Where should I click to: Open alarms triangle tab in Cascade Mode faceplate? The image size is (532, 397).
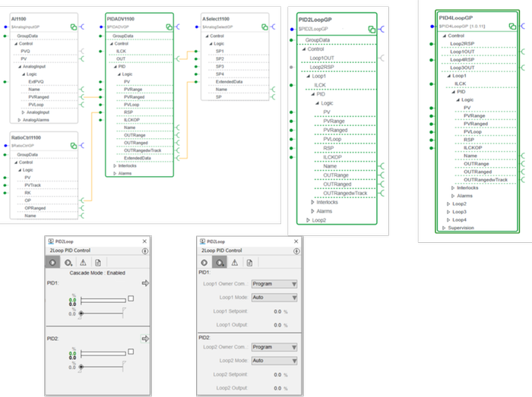coord(83,263)
